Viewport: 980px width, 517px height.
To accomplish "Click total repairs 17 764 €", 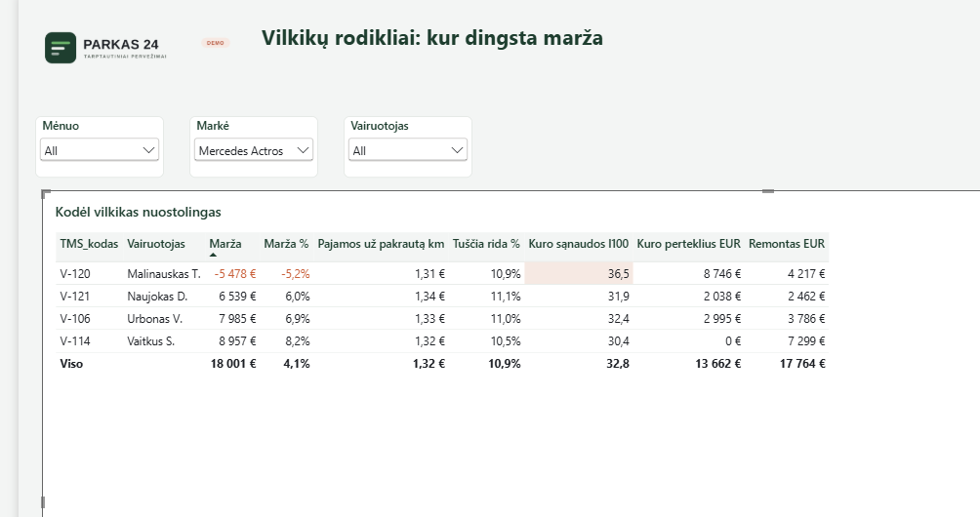I will coord(802,364).
